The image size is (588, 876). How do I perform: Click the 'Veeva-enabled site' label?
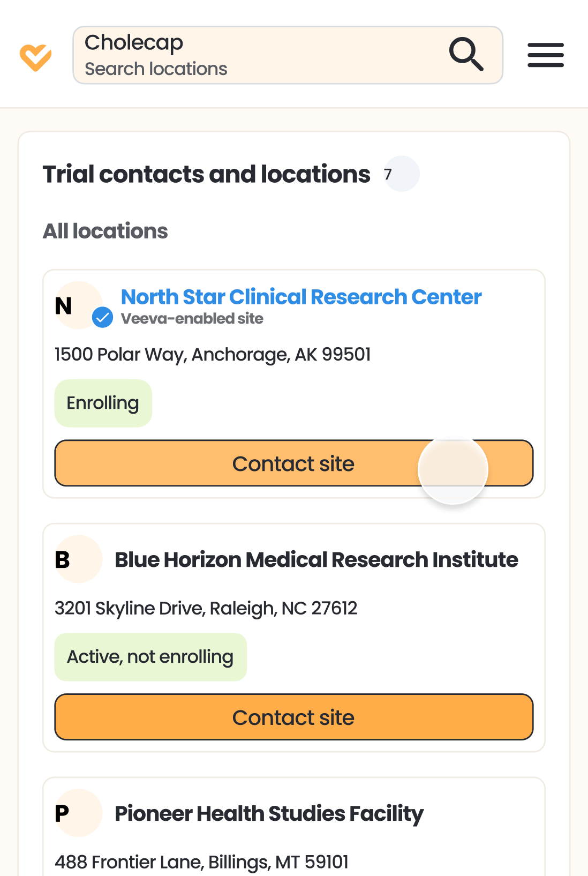[192, 319]
